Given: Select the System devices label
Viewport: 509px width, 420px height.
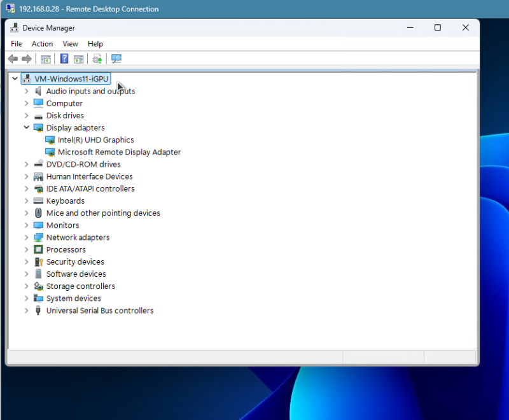Looking at the screenshot, I should [x=74, y=298].
